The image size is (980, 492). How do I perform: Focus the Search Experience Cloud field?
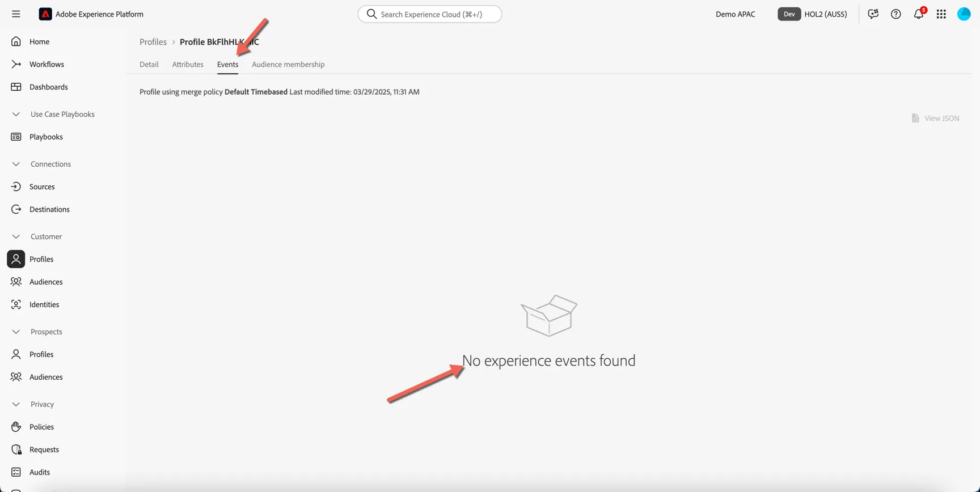coord(430,14)
